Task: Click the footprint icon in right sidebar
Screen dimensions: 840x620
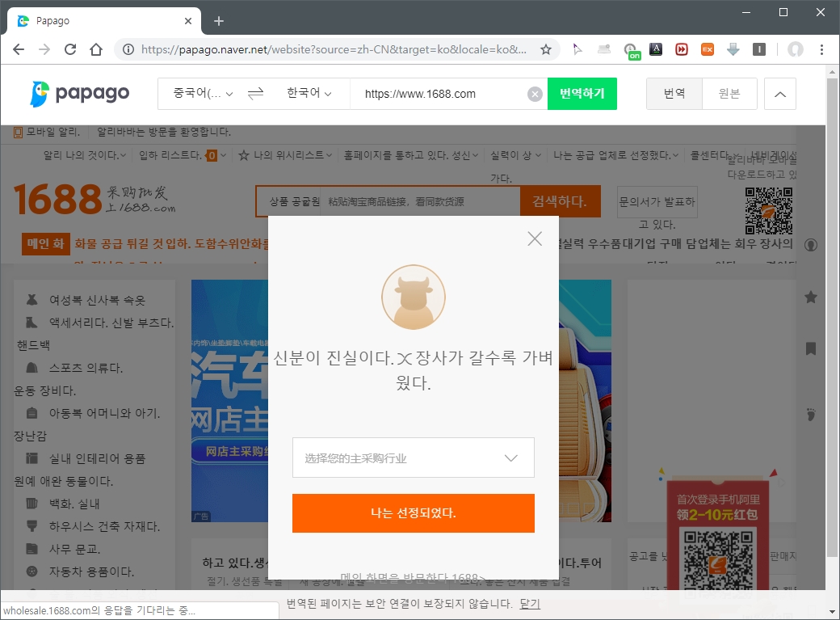Action: (811, 414)
